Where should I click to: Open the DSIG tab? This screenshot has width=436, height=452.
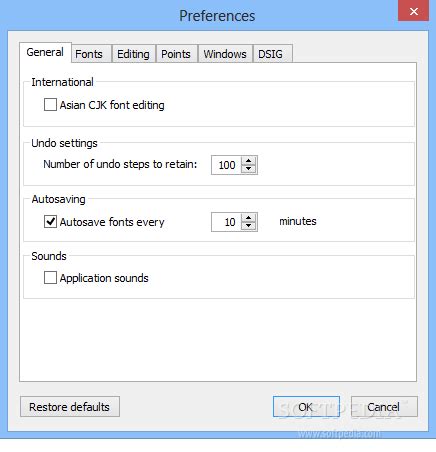pyautogui.click(x=273, y=54)
